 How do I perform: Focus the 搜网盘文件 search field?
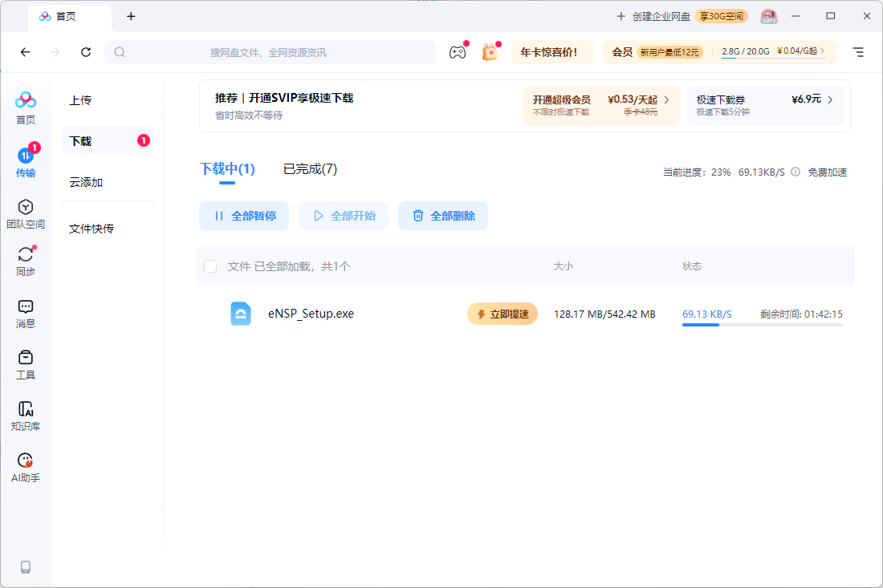tap(271, 52)
